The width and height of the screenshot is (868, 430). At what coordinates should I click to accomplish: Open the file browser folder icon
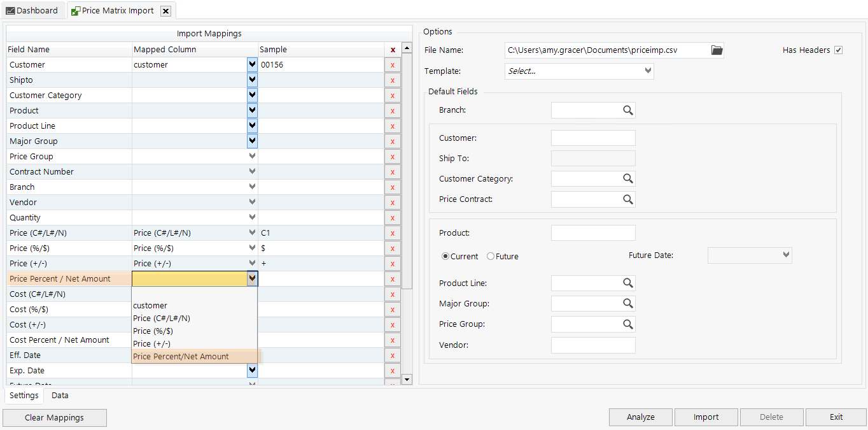(717, 50)
